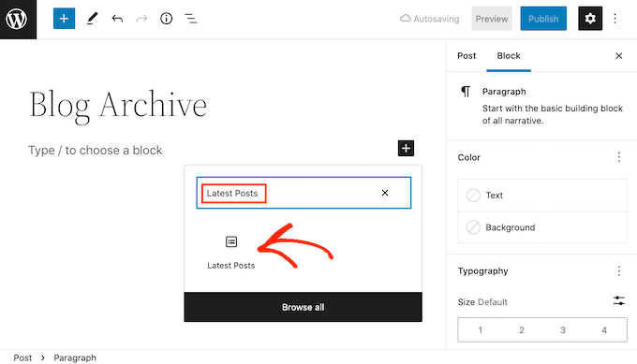Image resolution: width=637 pixels, height=364 pixels.
Task: Click the Typography section heading
Action: (483, 270)
